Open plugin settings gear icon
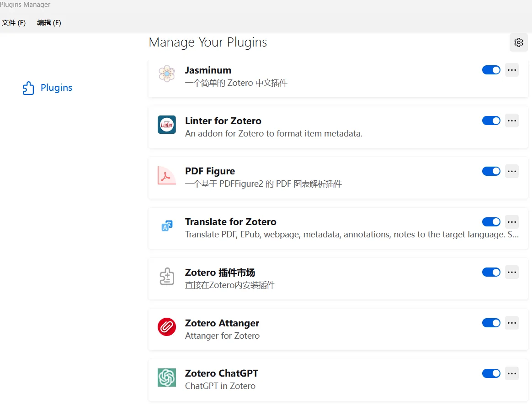 pos(518,42)
